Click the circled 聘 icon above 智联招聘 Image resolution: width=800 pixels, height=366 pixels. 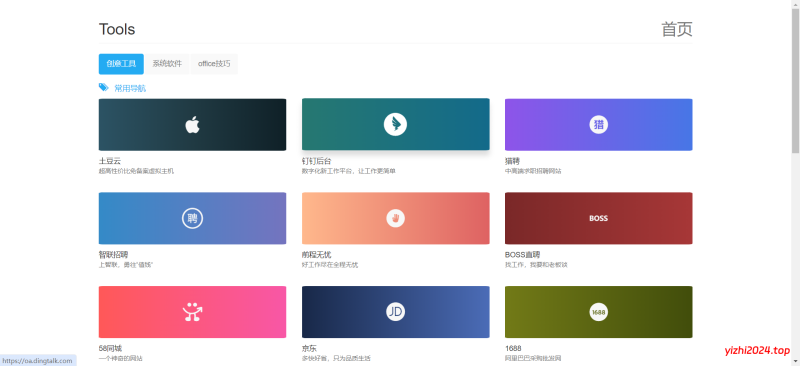pyautogui.click(x=192, y=218)
